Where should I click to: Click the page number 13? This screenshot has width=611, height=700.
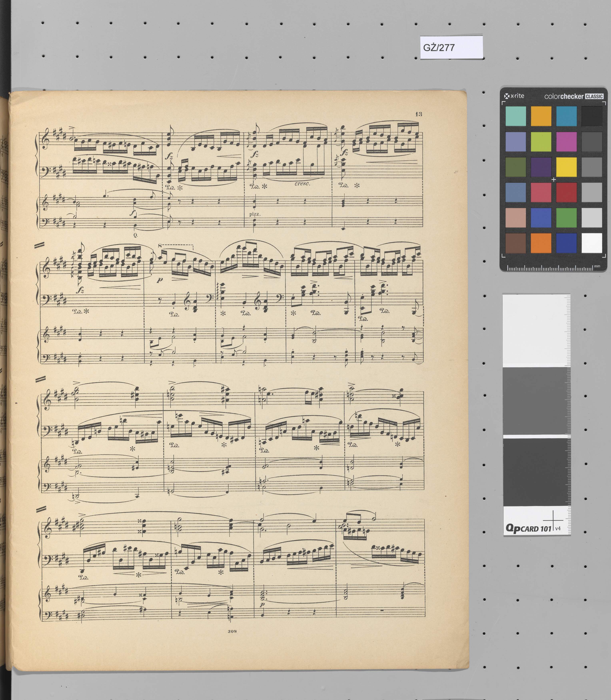(x=419, y=114)
